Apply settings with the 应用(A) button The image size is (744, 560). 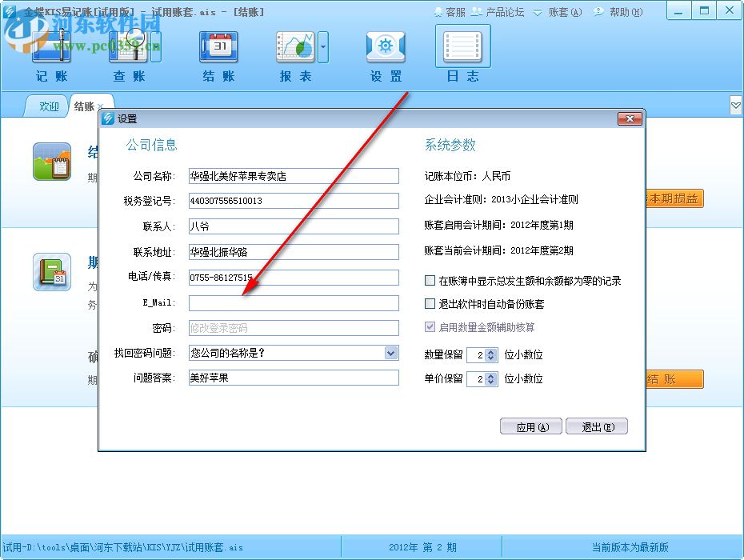tap(530, 426)
